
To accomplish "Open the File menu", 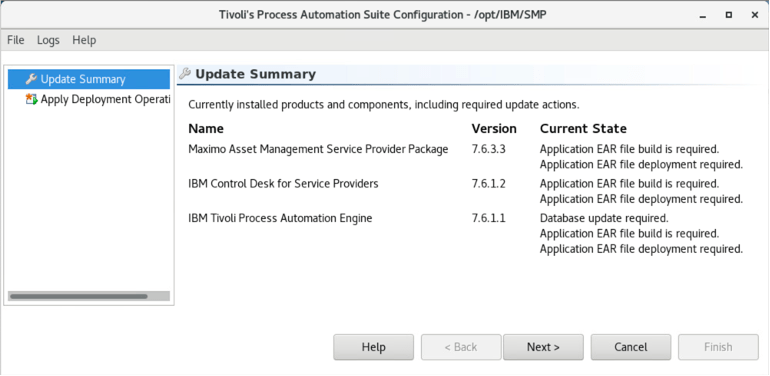I will click(16, 40).
